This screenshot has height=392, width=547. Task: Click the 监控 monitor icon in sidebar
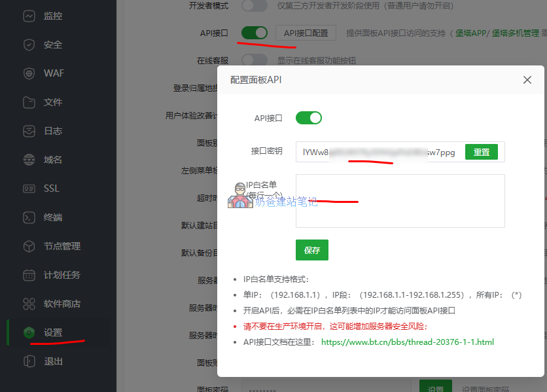pyautogui.click(x=29, y=16)
